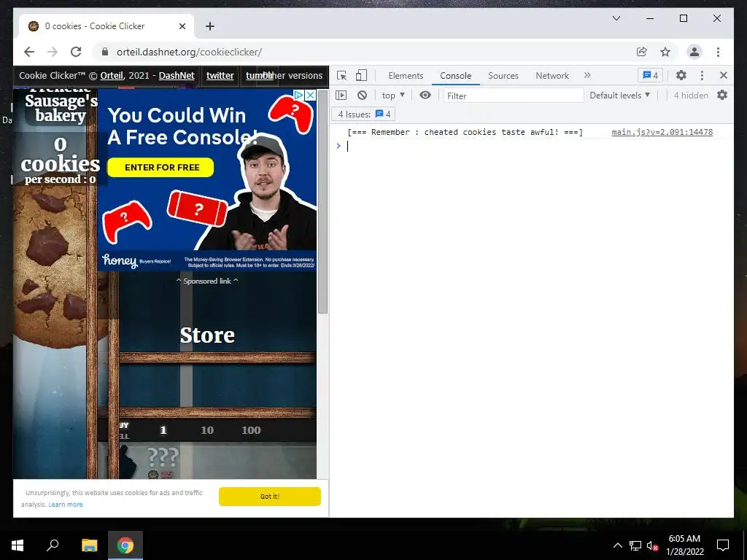Toggle the live expression eye icon
The width and height of the screenshot is (747, 560).
(x=425, y=96)
